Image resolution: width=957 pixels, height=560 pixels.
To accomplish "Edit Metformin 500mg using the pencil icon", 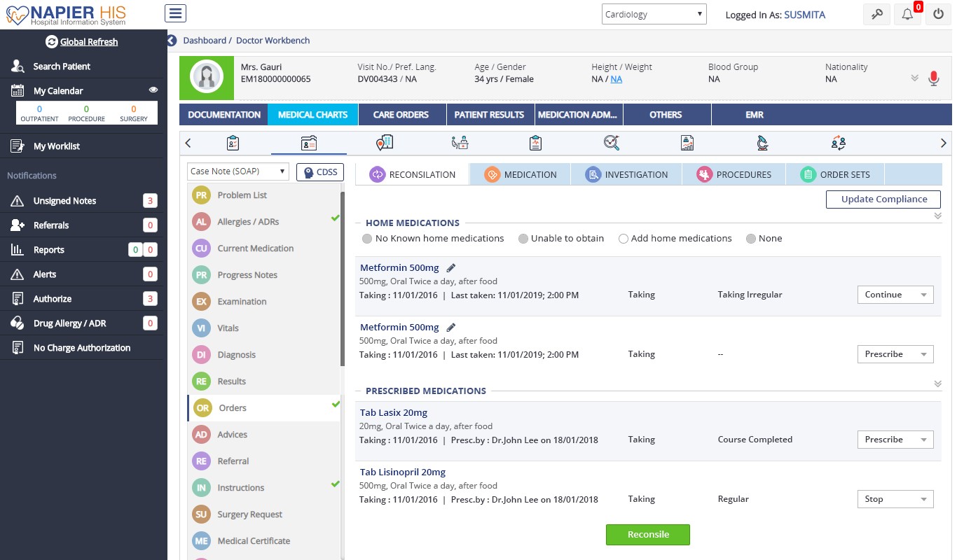I will [x=450, y=267].
